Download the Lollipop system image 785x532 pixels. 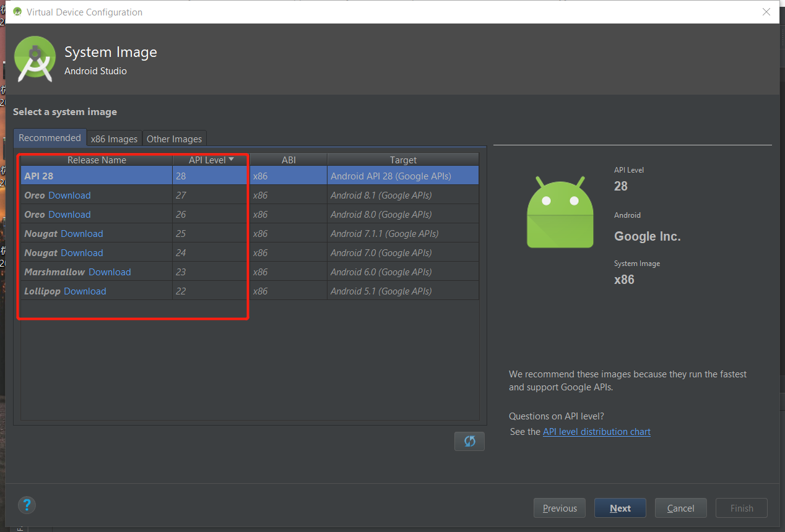coord(85,291)
